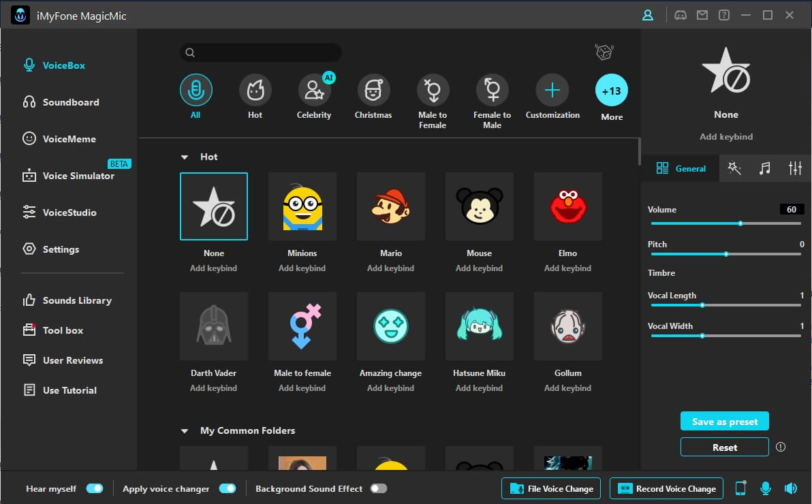Open the Discord icon in title bar
The image size is (812, 504).
click(x=680, y=15)
